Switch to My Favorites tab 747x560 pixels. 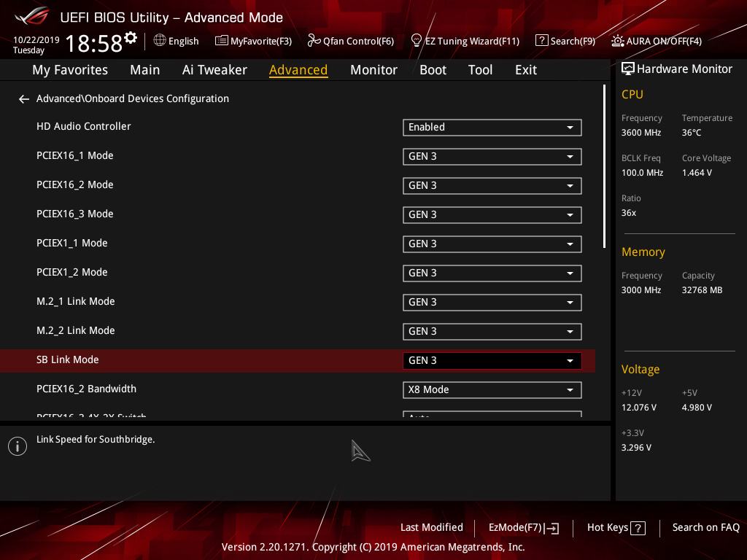click(70, 70)
